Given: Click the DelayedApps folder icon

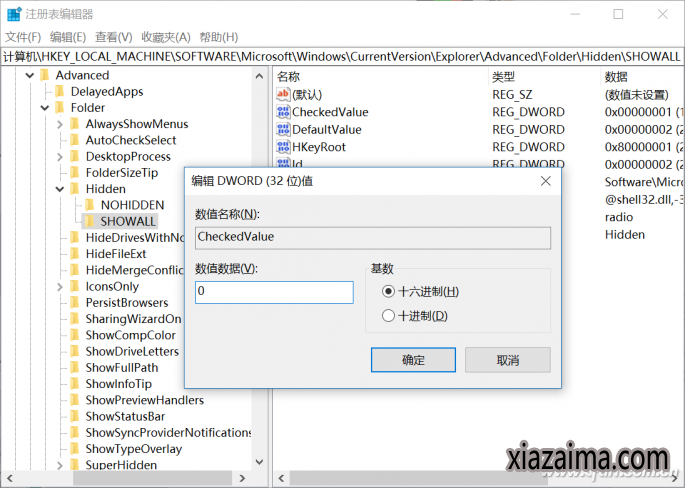Looking at the screenshot, I should [x=60, y=91].
